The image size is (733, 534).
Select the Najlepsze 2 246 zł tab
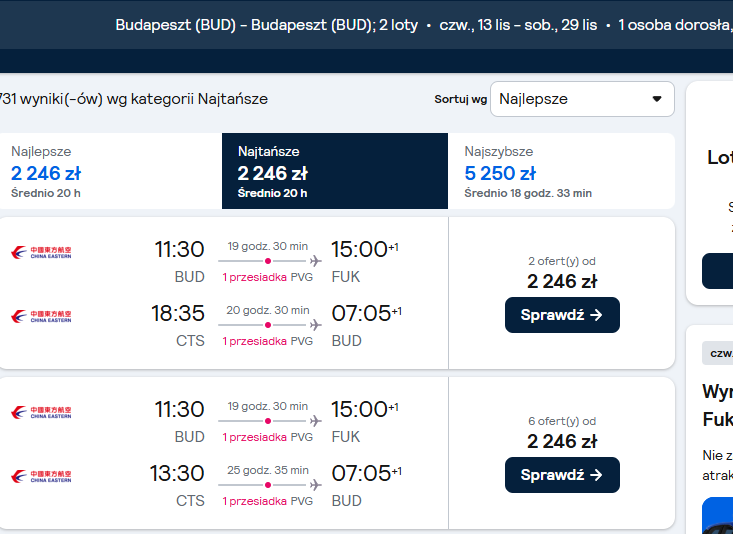[x=111, y=171]
